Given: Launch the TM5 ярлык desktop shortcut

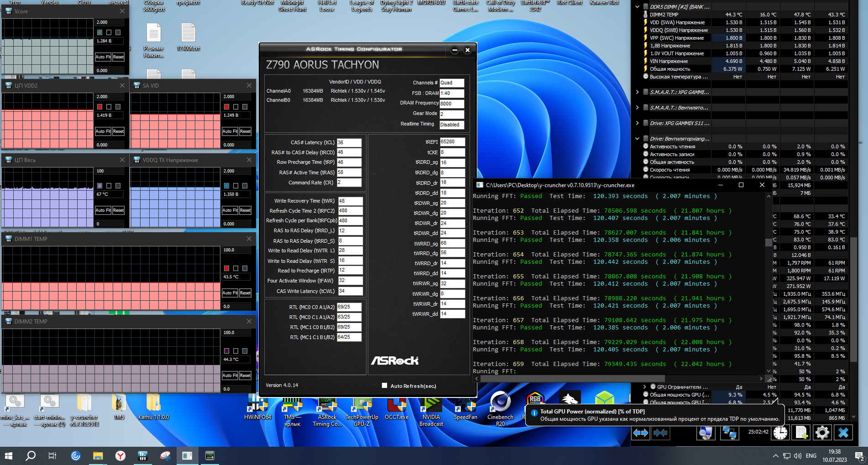Looking at the screenshot, I should [292, 411].
